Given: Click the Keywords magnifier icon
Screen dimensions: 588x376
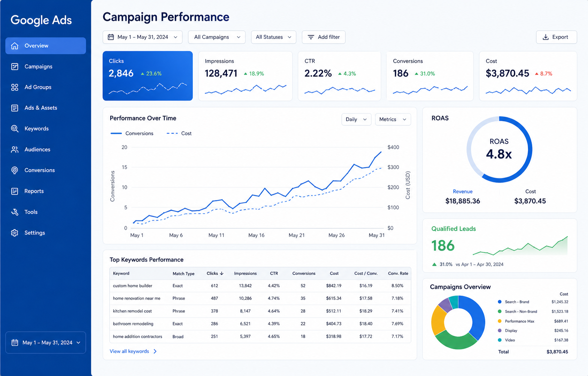Looking at the screenshot, I should 15,129.
